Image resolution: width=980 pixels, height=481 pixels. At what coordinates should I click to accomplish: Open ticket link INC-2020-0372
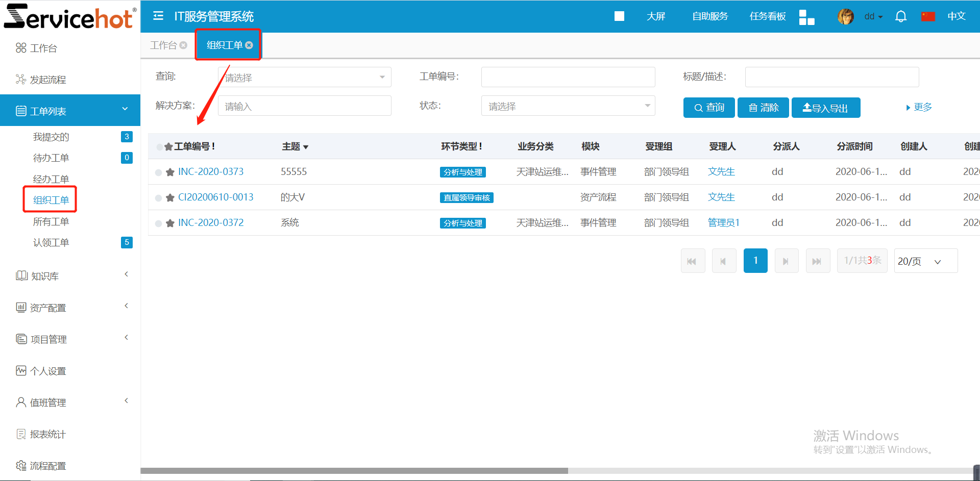pos(211,223)
